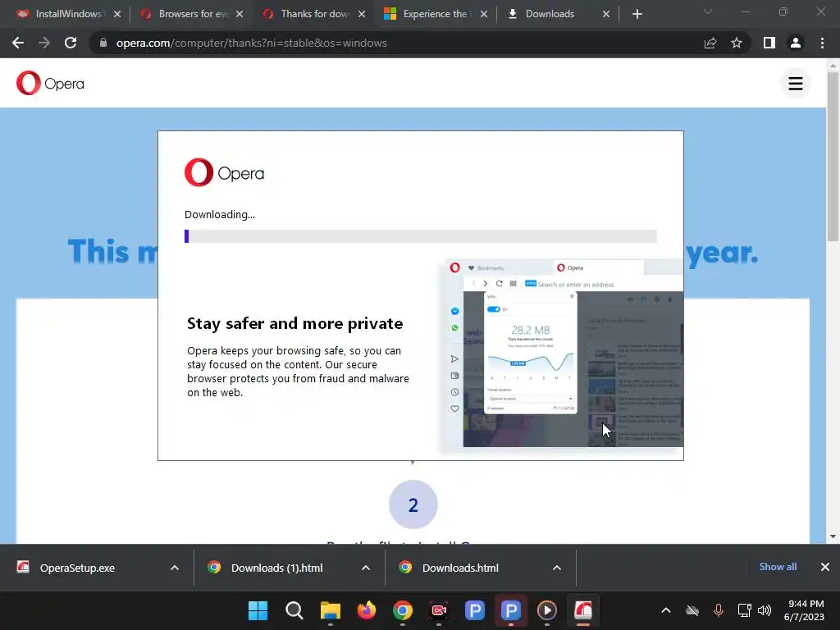Launch Firefox from the taskbar
Screen dimensions: 840x630
(x=367, y=610)
